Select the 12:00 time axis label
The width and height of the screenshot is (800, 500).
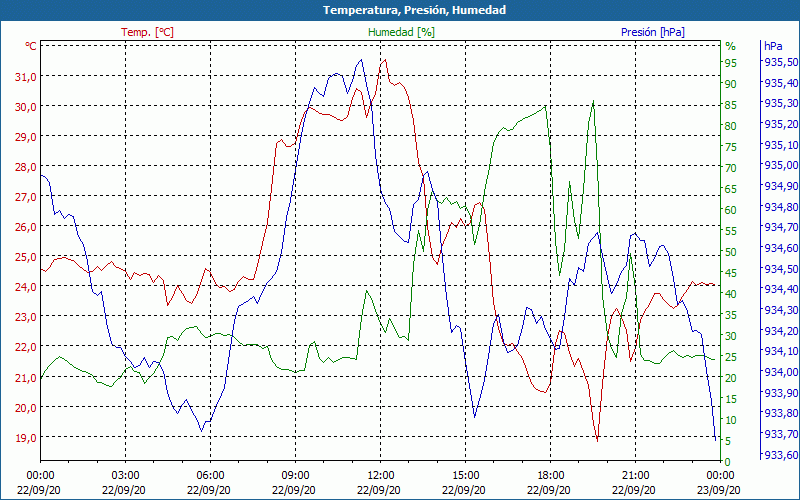pos(381,475)
